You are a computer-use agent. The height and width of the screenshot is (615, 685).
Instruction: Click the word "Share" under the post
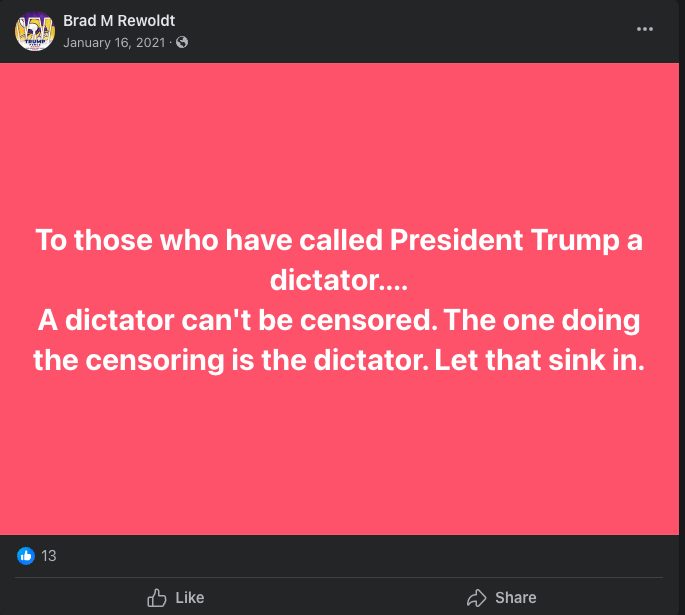tap(515, 598)
